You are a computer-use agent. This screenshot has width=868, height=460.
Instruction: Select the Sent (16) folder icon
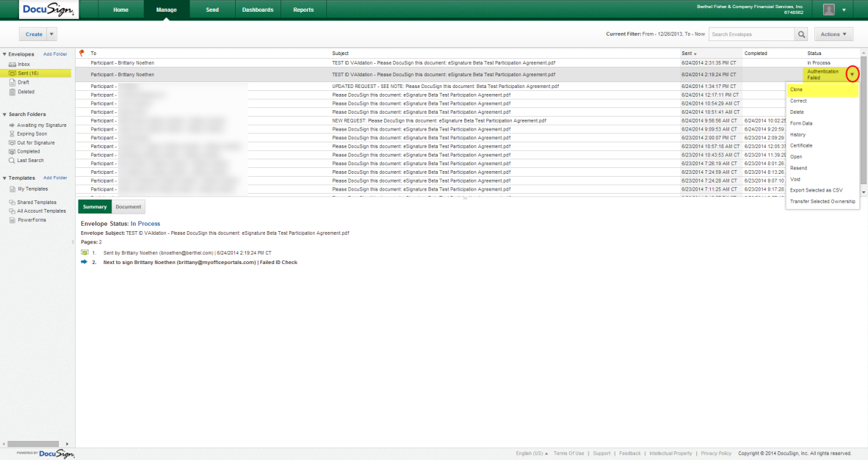tap(12, 73)
